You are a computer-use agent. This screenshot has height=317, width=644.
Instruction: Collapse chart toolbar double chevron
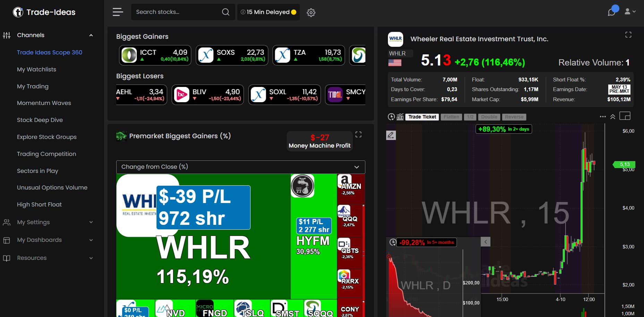[x=613, y=117]
